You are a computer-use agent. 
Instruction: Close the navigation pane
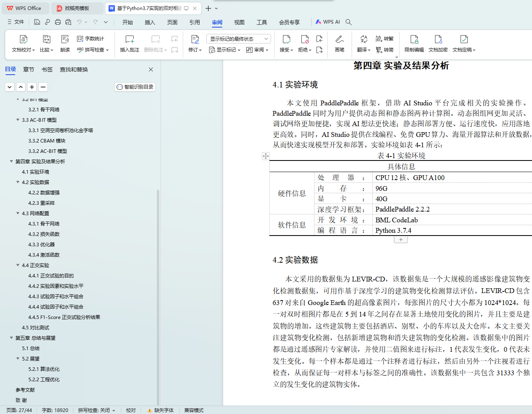point(151,69)
